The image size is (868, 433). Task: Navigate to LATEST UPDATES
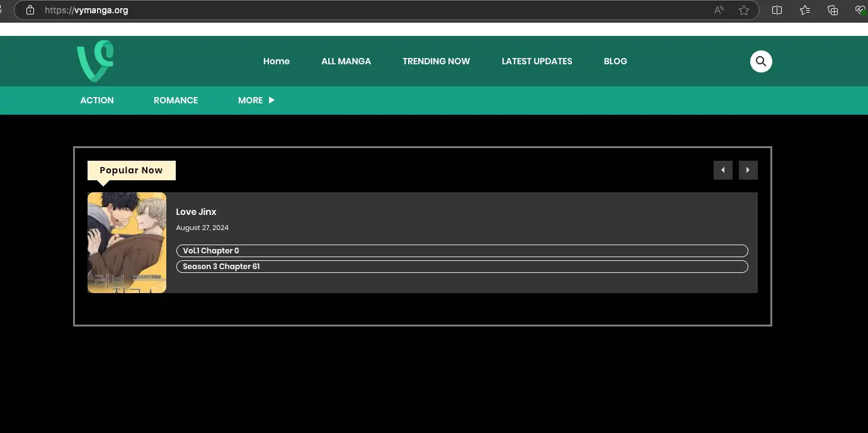[x=537, y=61]
